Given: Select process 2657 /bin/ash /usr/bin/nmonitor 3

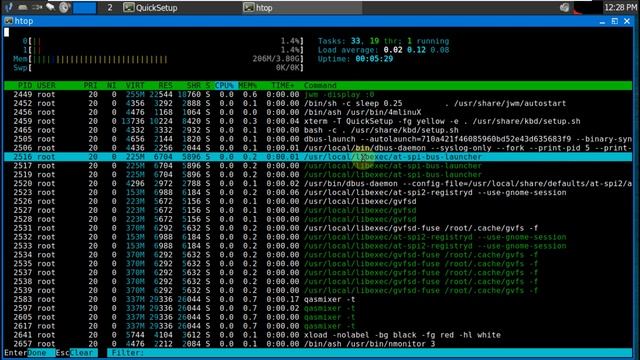Looking at the screenshot, I should [x=318, y=344].
